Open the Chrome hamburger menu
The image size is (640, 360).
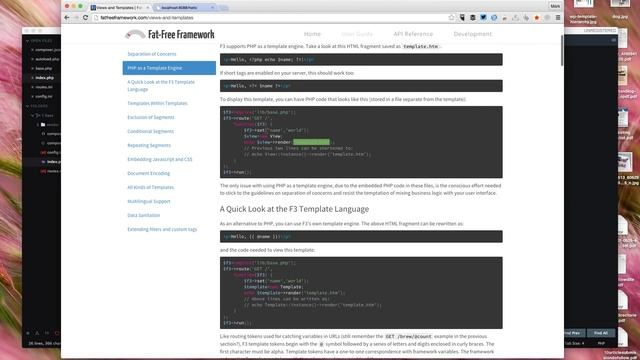(x=558, y=18)
